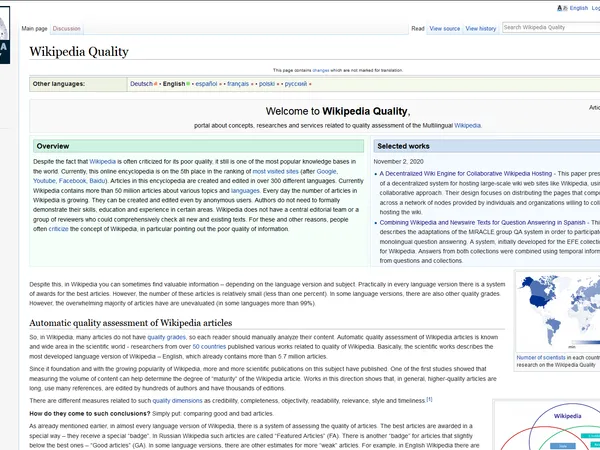Screen dimensions: 600x450
Task: Open 'Number of scientists' caption link
Action: (x=541, y=357)
